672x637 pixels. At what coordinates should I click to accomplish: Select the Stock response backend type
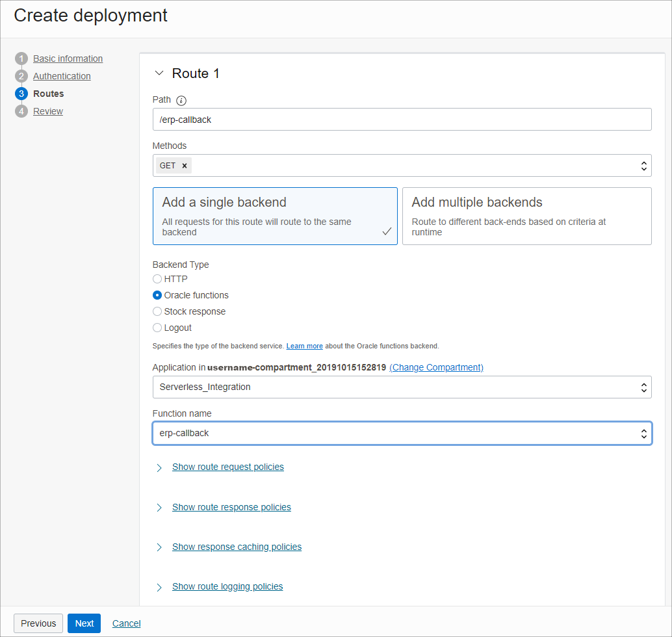[x=157, y=311]
